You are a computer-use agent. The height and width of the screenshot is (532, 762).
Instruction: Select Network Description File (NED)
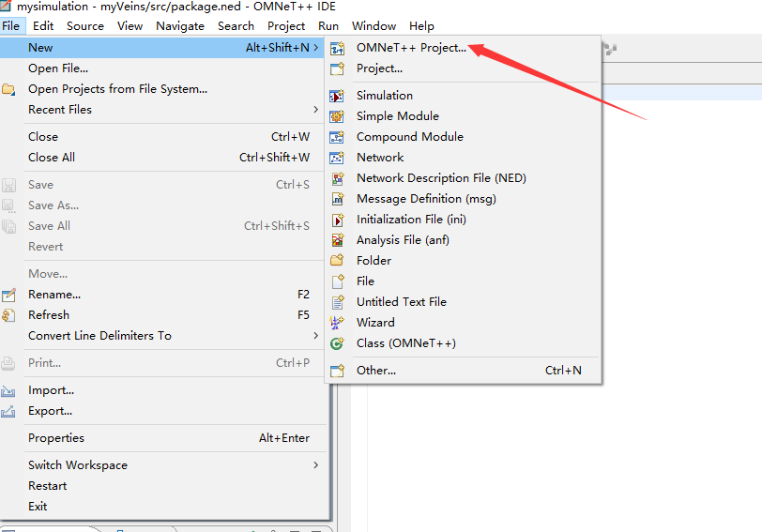point(464,178)
